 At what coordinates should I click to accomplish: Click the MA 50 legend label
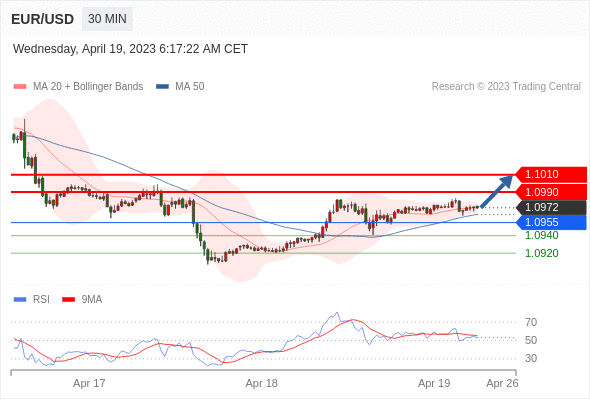pos(190,87)
